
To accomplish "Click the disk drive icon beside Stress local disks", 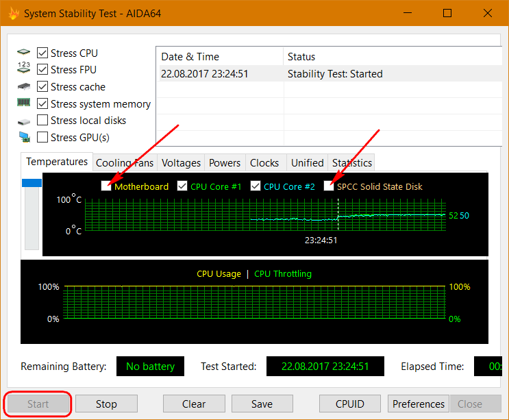I will 24,122.
